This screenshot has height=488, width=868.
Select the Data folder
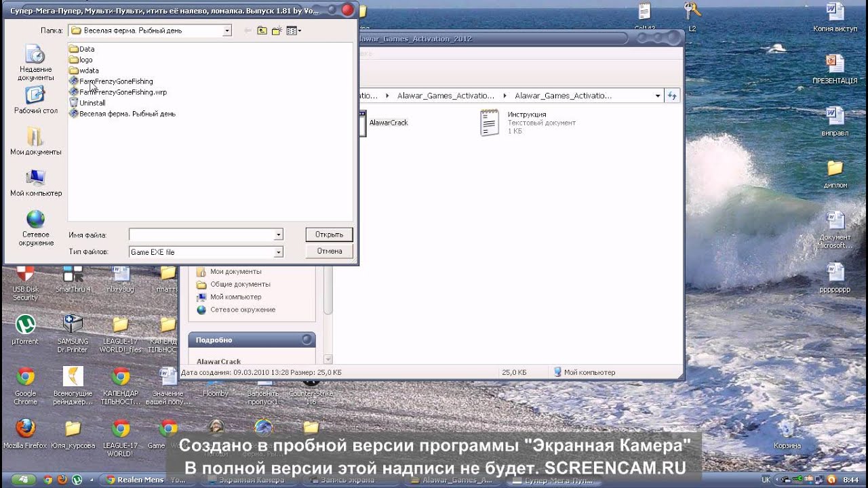click(82, 49)
